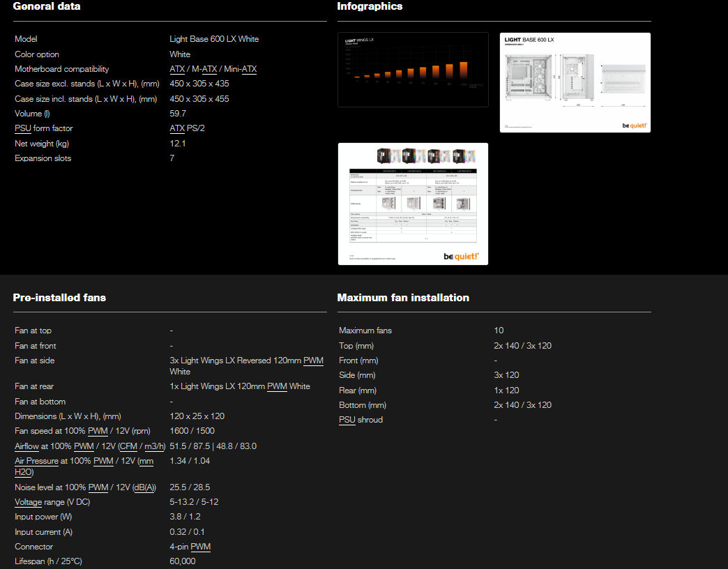
Task: Click the CFM unit in the Airflow row
Action: (x=128, y=446)
